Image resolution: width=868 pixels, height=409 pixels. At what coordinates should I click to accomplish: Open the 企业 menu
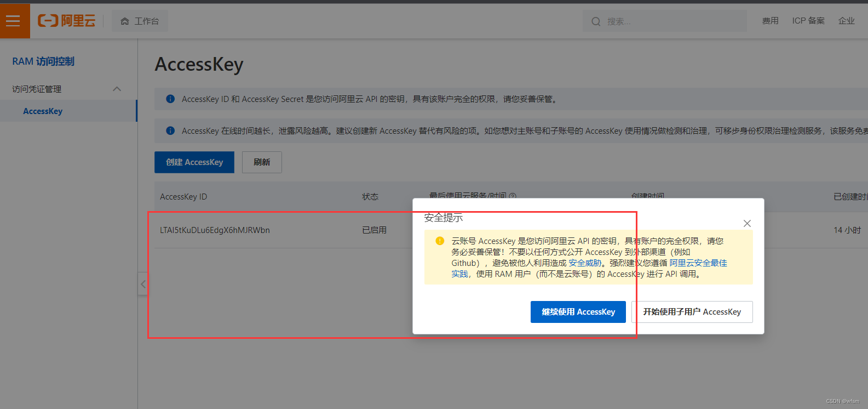pos(846,21)
